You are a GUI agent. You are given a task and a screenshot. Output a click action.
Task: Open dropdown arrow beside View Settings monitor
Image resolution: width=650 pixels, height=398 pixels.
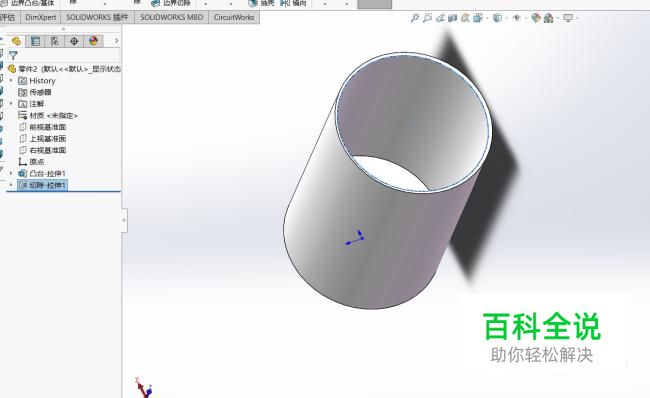(x=577, y=18)
